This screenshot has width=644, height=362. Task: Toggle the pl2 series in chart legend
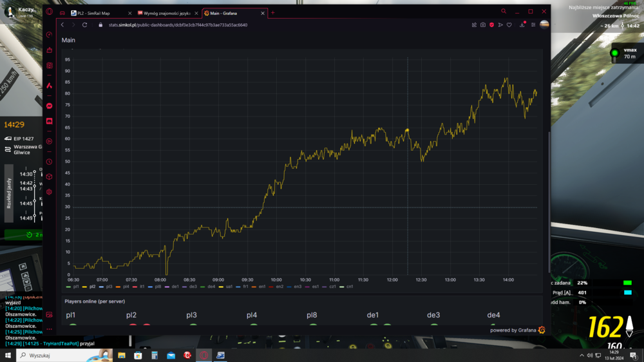tap(90, 287)
